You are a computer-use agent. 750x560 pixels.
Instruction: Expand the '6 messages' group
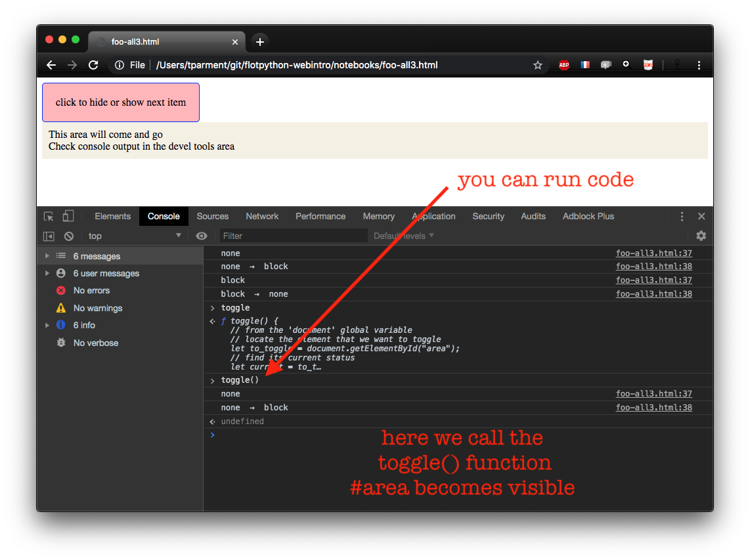tap(47, 256)
